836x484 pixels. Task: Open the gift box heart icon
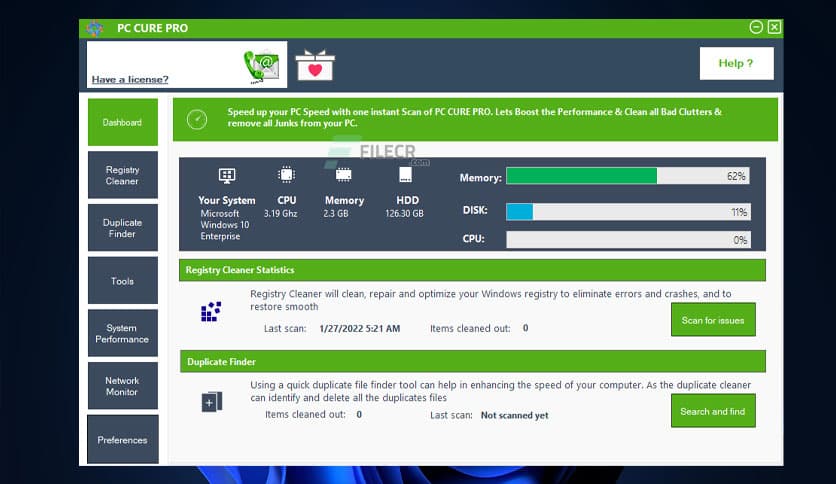[x=315, y=65]
